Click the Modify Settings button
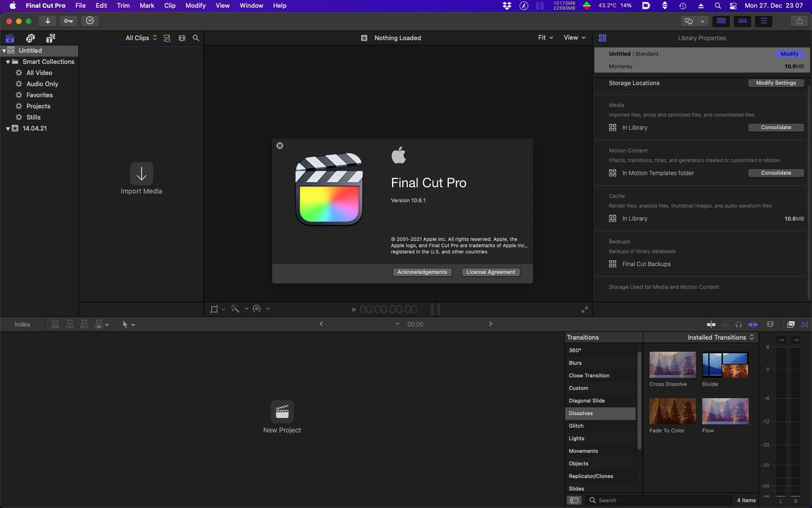 pos(776,83)
